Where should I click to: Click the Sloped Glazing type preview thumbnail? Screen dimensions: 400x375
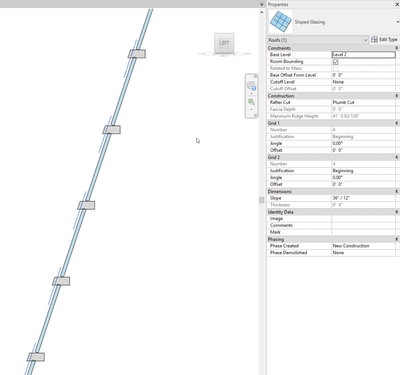click(280, 22)
